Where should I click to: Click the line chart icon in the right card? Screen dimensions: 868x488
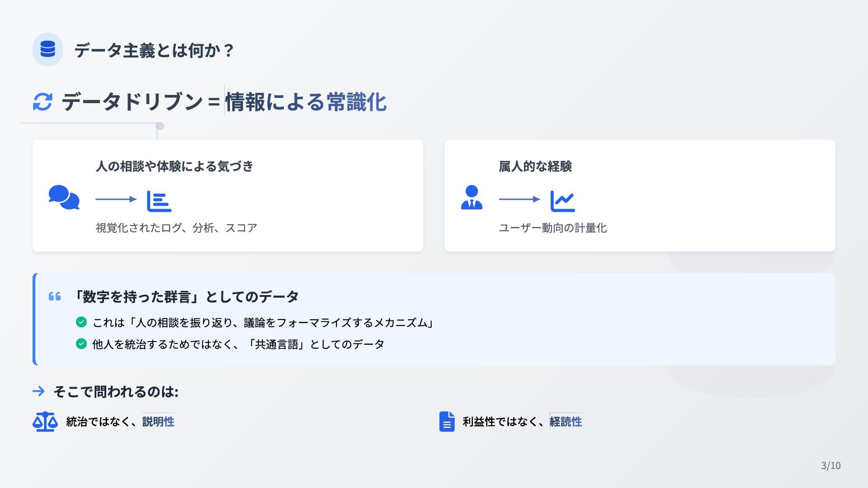tap(562, 201)
